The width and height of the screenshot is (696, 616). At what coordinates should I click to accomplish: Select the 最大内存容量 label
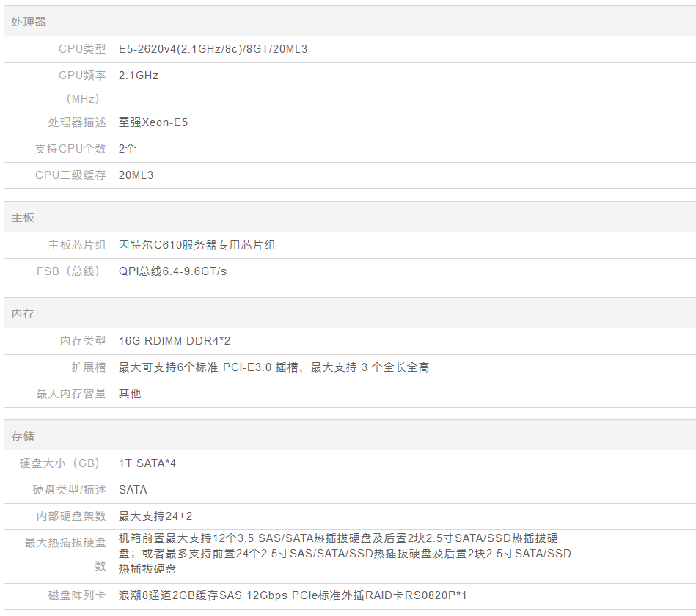click(x=71, y=394)
